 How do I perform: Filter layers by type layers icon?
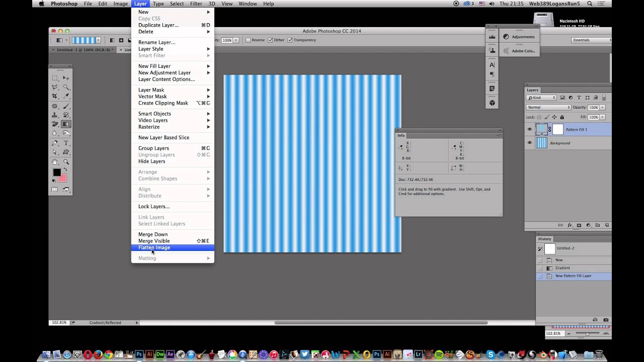(579, 98)
